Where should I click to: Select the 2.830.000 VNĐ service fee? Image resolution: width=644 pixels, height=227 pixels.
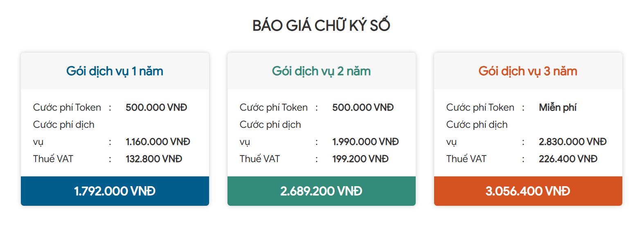tap(573, 142)
